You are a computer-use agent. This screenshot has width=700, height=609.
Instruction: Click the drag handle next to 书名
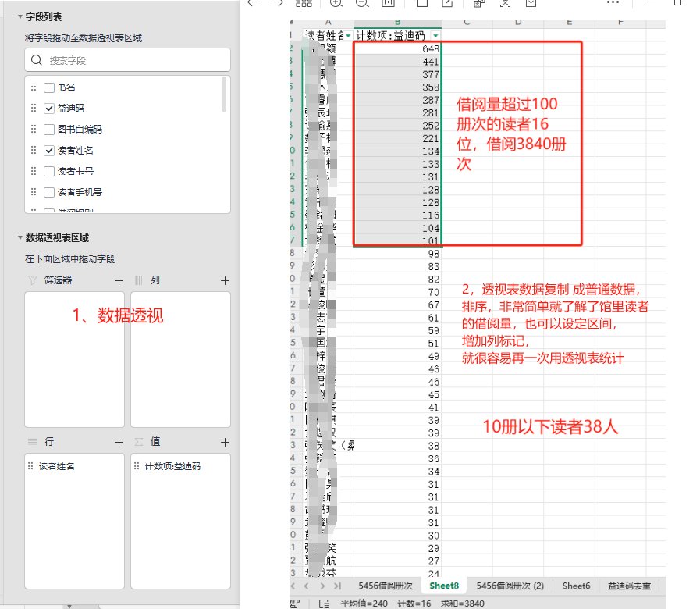point(33,88)
